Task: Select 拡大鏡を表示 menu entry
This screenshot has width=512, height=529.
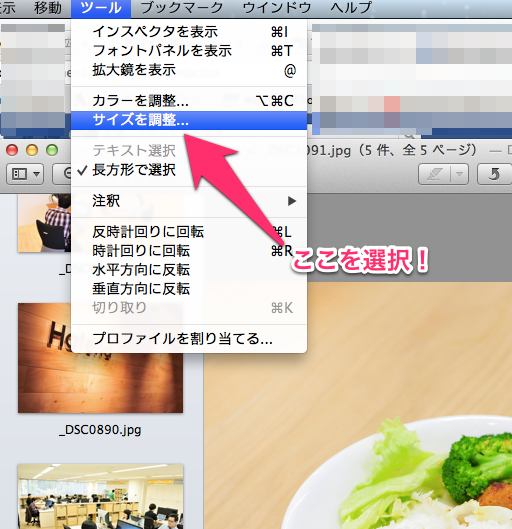Action: pyautogui.click(x=189, y=70)
